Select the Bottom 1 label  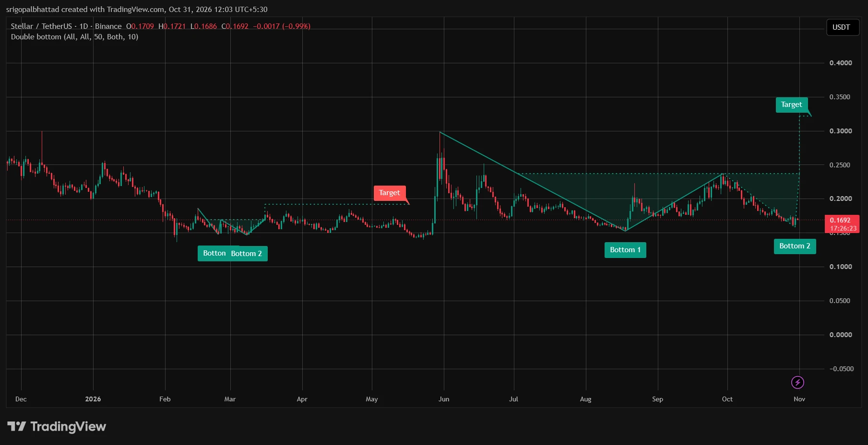click(x=625, y=250)
